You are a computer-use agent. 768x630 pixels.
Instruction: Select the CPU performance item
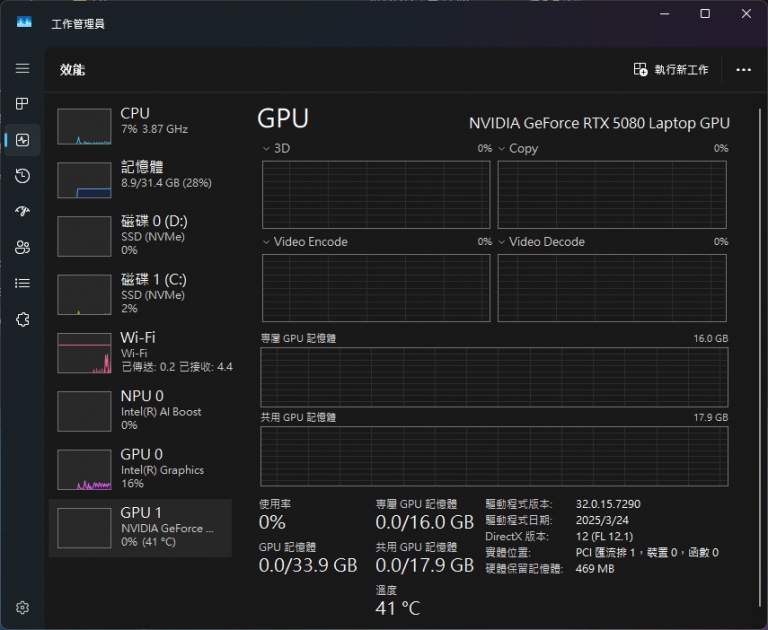(x=140, y=126)
